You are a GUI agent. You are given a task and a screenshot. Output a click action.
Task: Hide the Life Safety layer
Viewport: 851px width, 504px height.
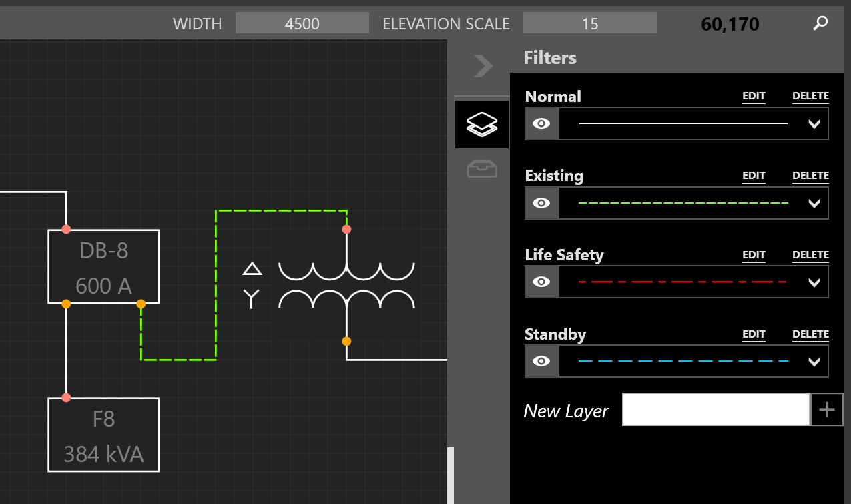pos(541,281)
